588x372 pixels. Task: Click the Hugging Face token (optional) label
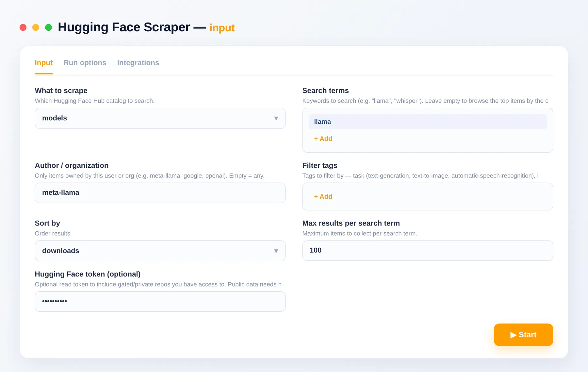[88, 274]
